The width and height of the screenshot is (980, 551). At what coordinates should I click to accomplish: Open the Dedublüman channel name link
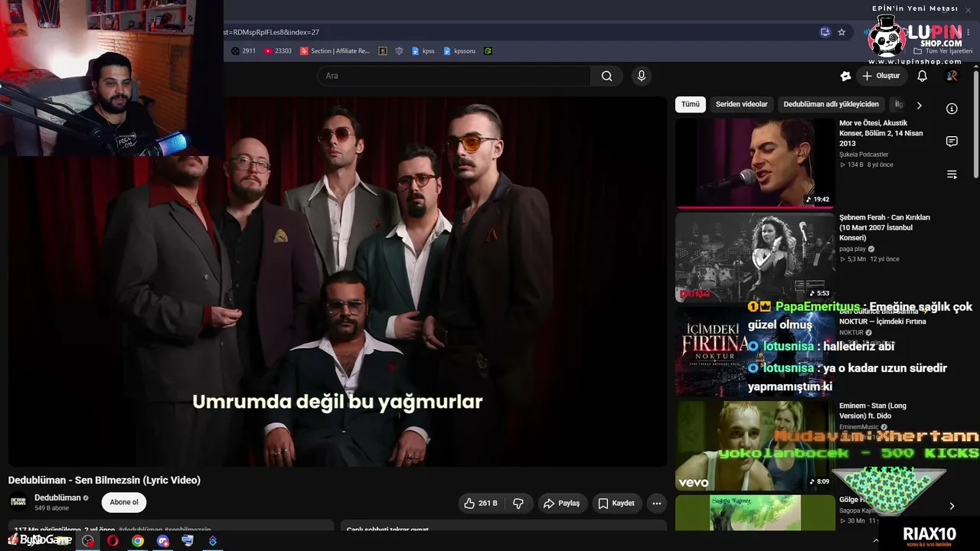[x=57, y=497]
